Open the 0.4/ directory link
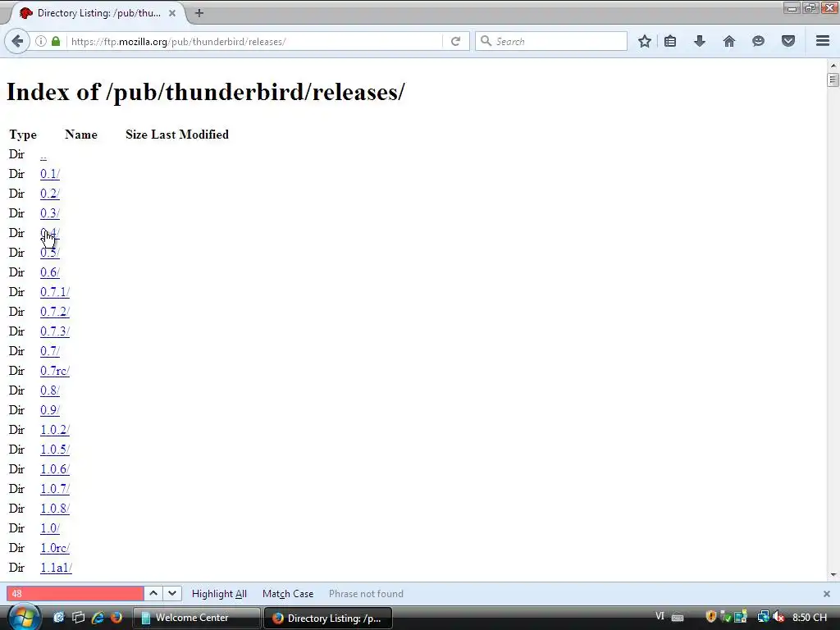This screenshot has height=630, width=840. (x=50, y=233)
